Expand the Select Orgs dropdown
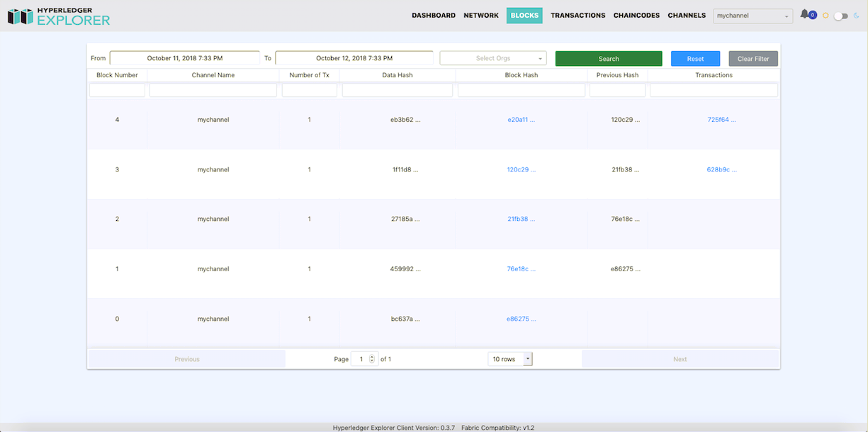 pyautogui.click(x=493, y=58)
